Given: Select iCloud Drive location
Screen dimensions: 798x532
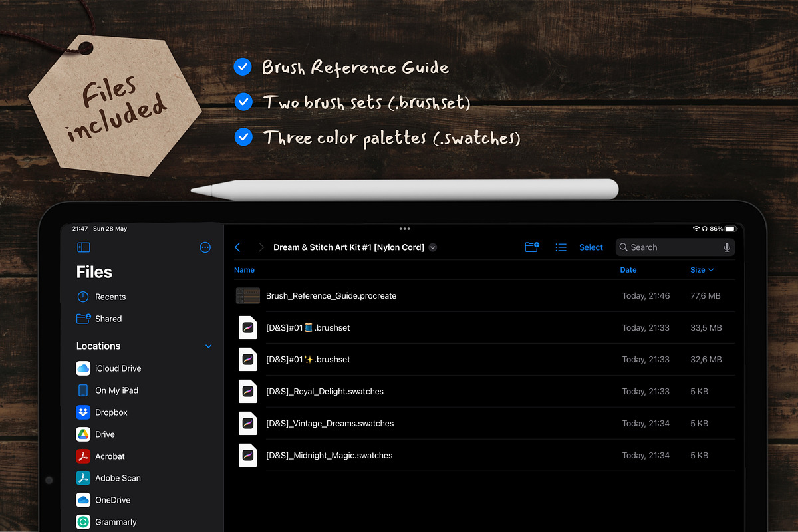Looking at the screenshot, I should tap(118, 368).
